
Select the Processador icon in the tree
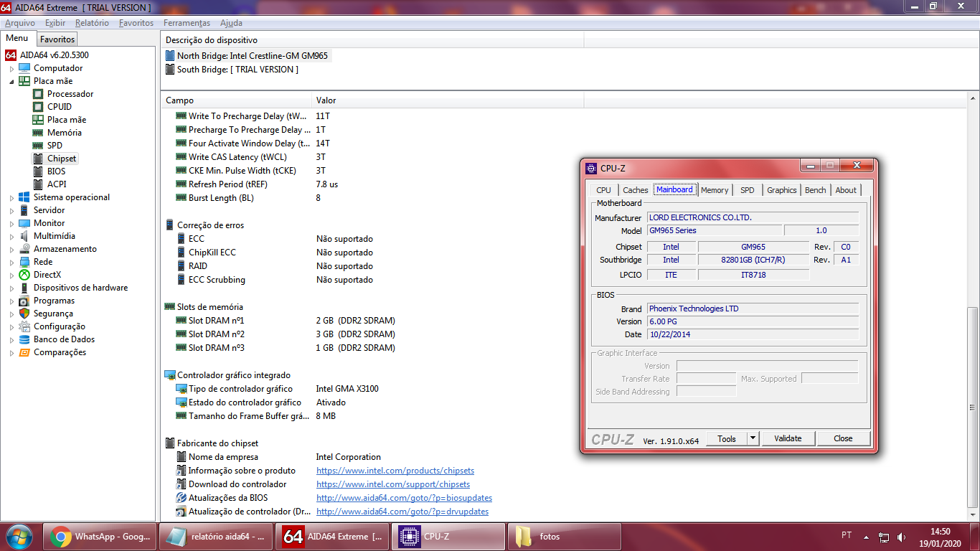(38, 94)
